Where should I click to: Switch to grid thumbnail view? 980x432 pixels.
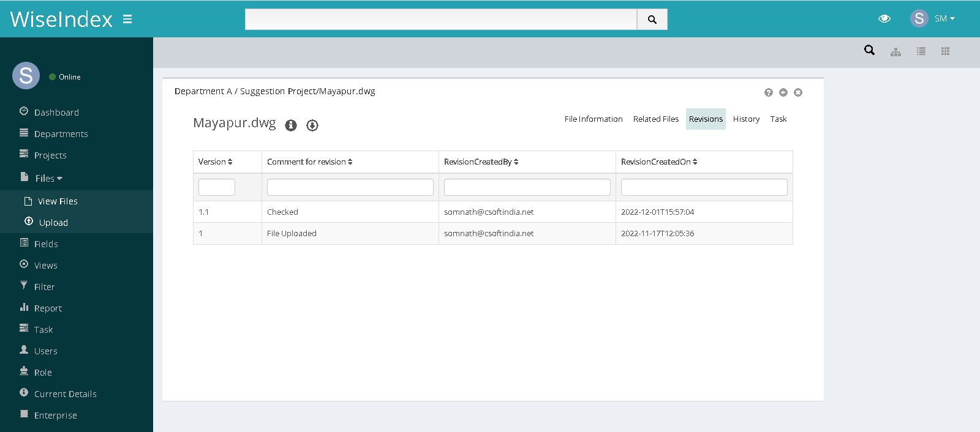pos(945,51)
